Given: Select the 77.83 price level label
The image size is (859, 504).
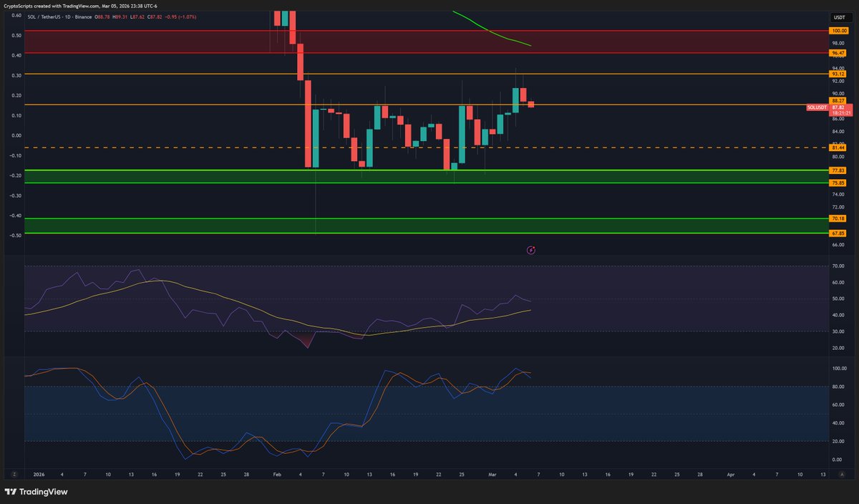Looking at the screenshot, I should 839,170.
